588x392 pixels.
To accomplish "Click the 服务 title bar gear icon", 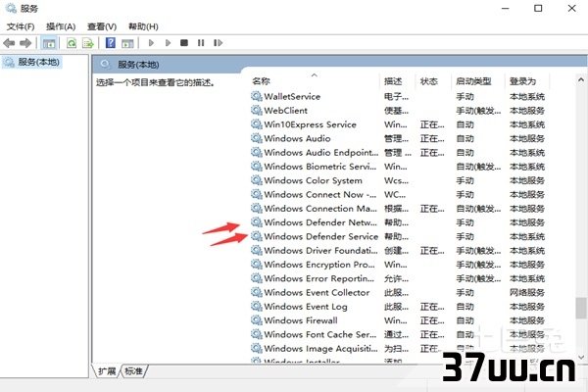I will (11, 8).
